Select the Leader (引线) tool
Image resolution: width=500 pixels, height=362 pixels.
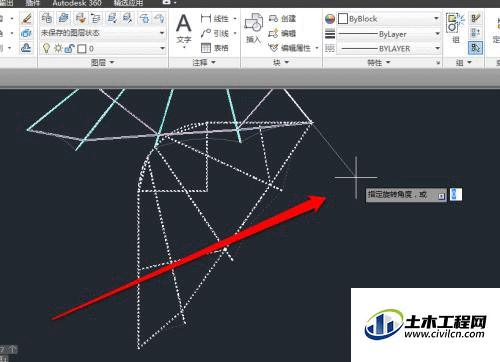[215, 33]
